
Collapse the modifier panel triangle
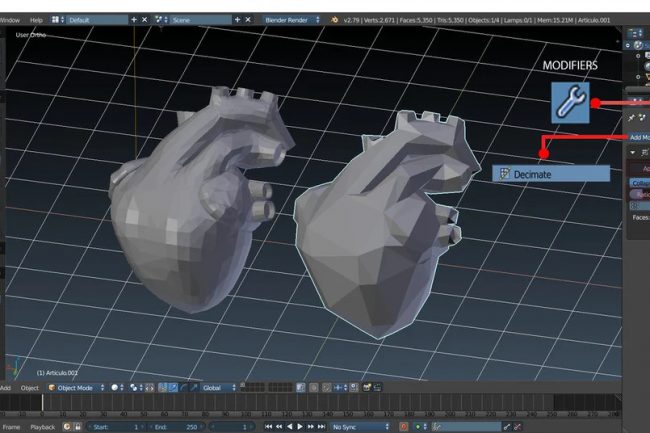pyautogui.click(x=633, y=152)
